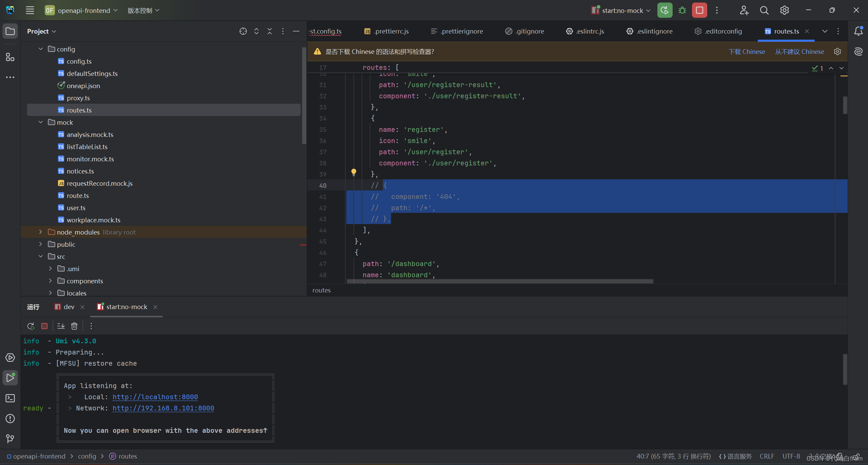Click the Select Opened File target icon
Image resolution: width=868 pixels, height=465 pixels.
coord(243,31)
